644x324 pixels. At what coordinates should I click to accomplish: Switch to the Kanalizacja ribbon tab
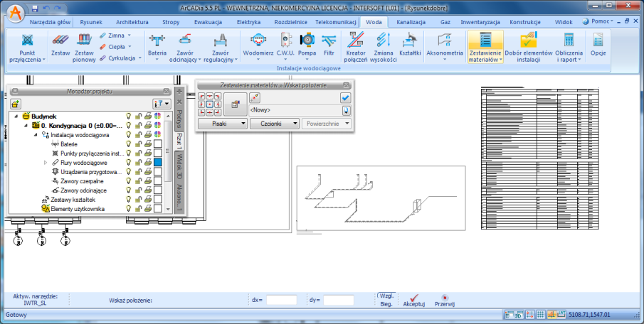click(x=411, y=22)
